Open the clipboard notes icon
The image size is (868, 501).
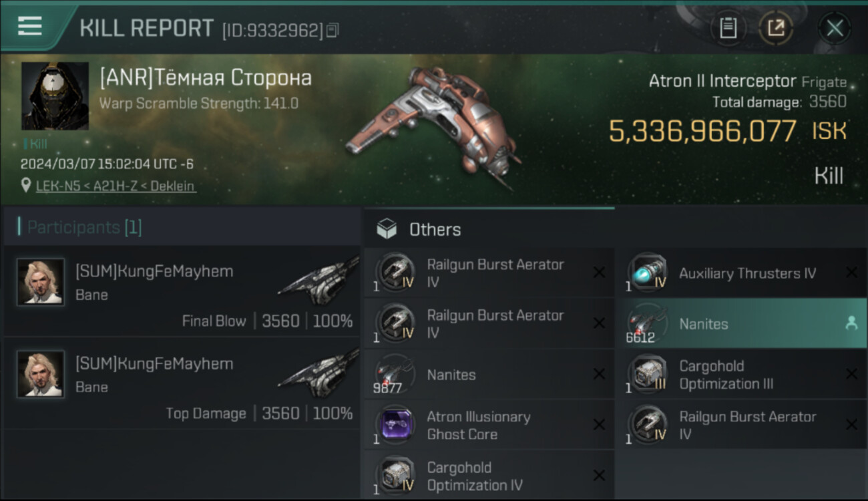click(728, 28)
